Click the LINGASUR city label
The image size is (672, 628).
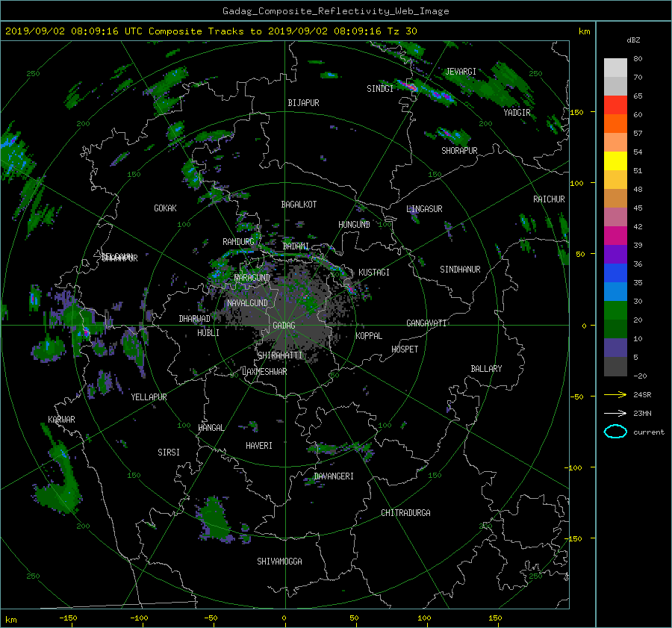click(x=424, y=209)
